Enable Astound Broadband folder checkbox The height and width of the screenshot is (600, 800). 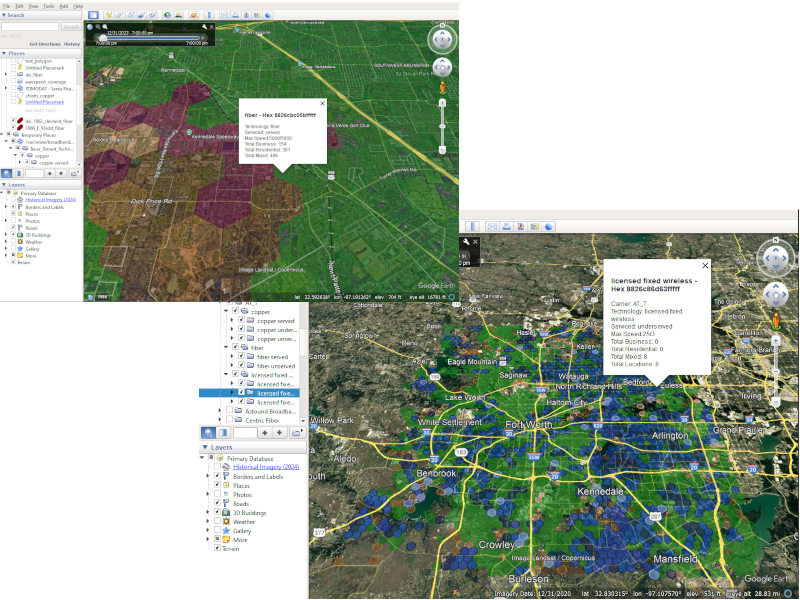click(x=230, y=411)
